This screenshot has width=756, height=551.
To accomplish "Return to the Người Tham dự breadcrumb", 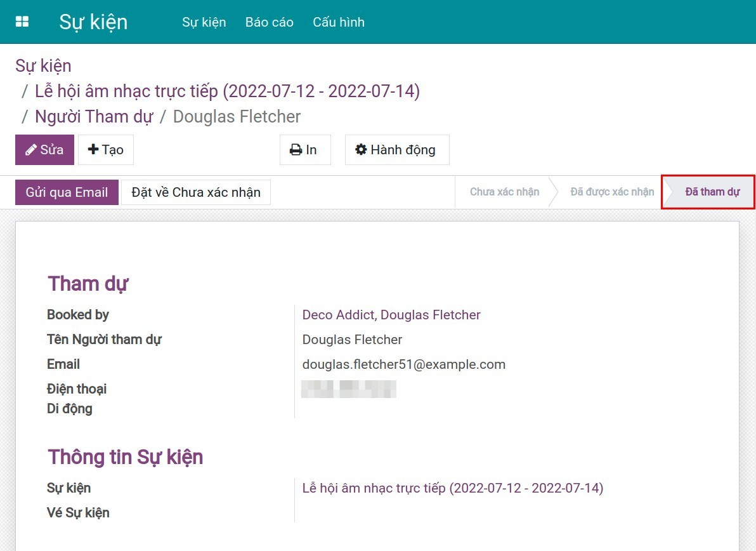I will [x=94, y=117].
